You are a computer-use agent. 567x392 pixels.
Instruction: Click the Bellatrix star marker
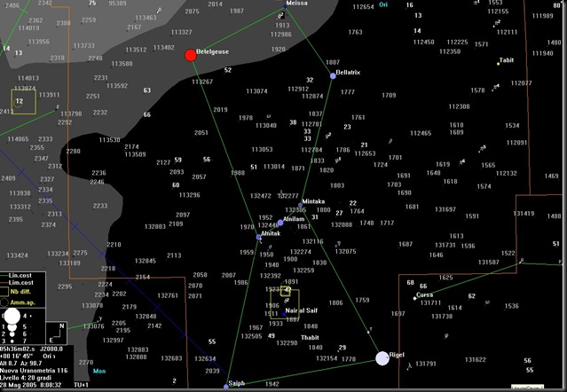click(x=333, y=76)
